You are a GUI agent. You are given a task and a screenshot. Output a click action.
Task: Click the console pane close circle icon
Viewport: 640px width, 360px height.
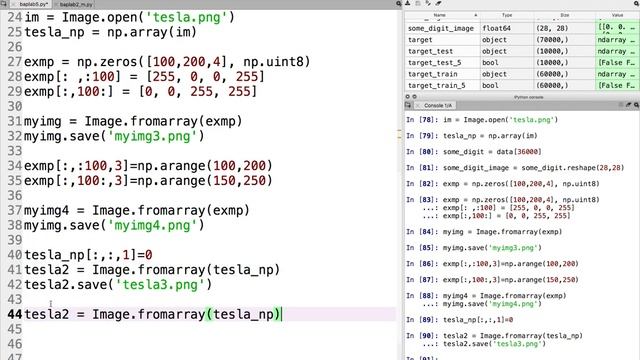407,97
